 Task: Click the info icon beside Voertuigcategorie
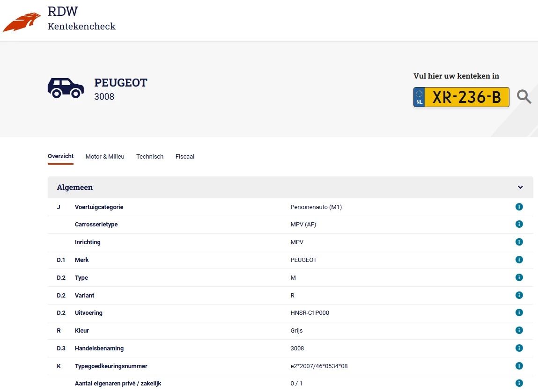tap(519, 206)
